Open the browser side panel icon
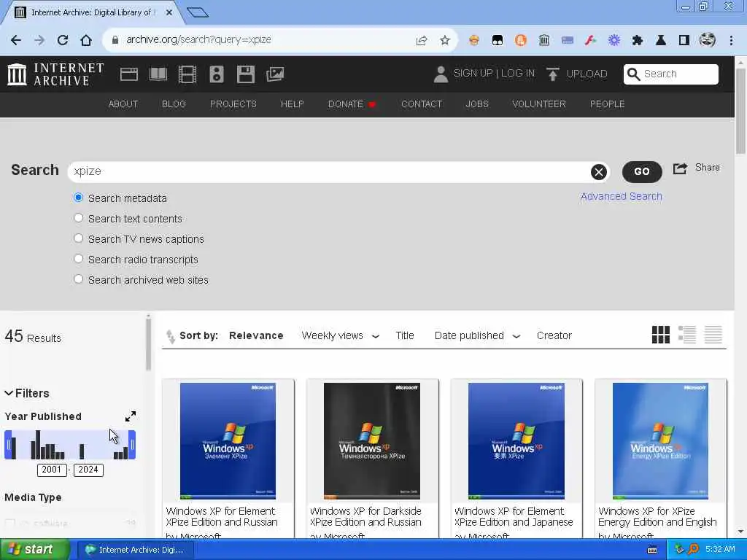Image resolution: width=747 pixels, height=560 pixels. pyautogui.click(x=684, y=40)
